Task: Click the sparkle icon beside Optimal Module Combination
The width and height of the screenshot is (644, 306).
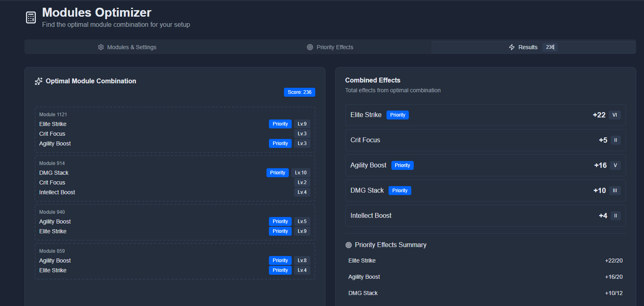Action: [x=39, y=81]
